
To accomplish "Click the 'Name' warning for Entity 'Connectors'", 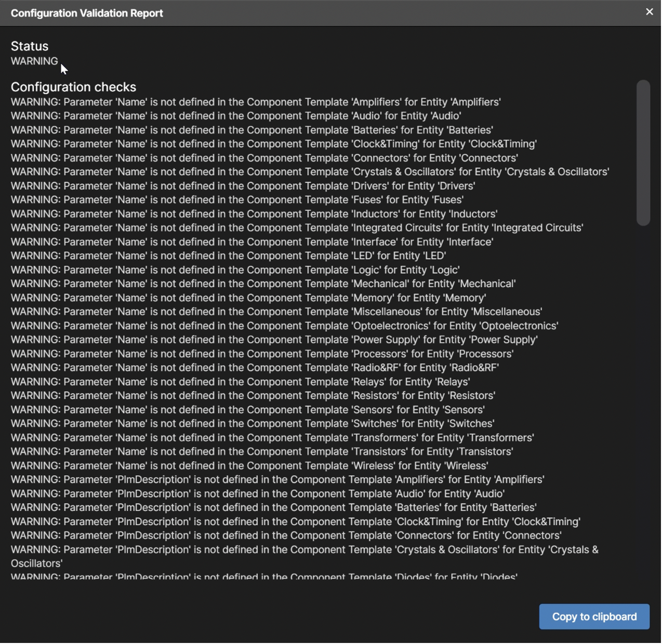I will [x=265, y=158].
